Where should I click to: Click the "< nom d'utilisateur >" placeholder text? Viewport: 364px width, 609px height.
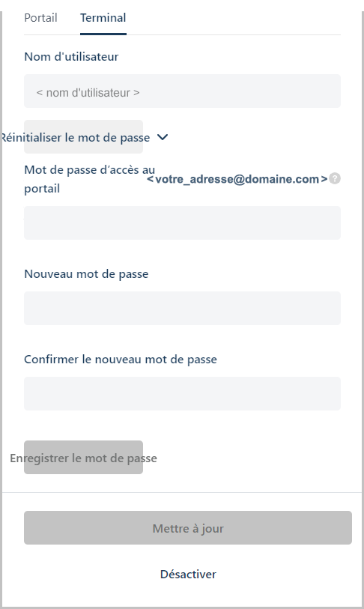[88, 93]
